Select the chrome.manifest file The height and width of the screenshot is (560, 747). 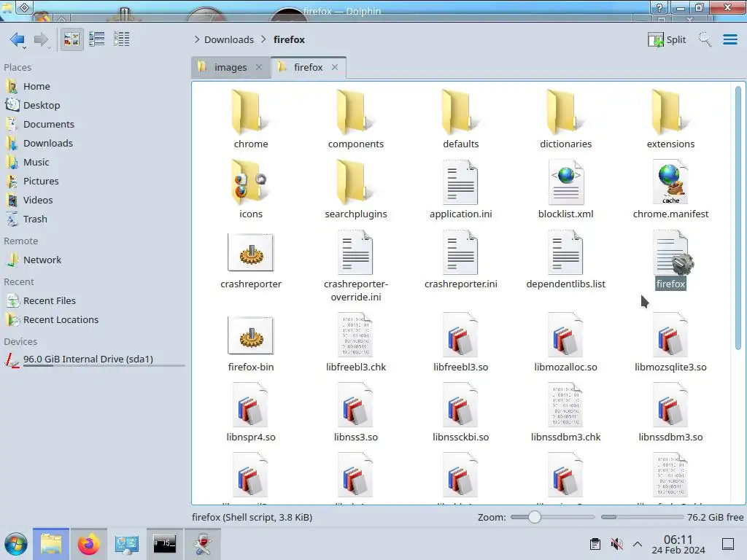click(670, 189)
